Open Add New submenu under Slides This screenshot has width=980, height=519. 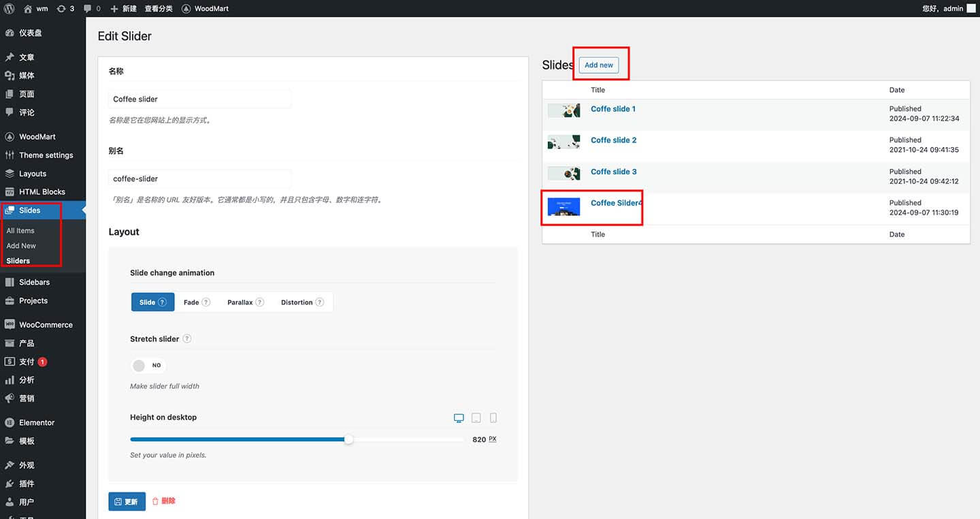click(x=21, y=246)
